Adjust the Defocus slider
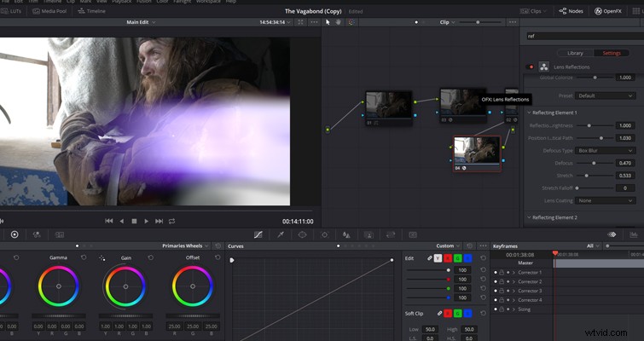The width and height of the screenshot is (644, 341). click(593, 163)
